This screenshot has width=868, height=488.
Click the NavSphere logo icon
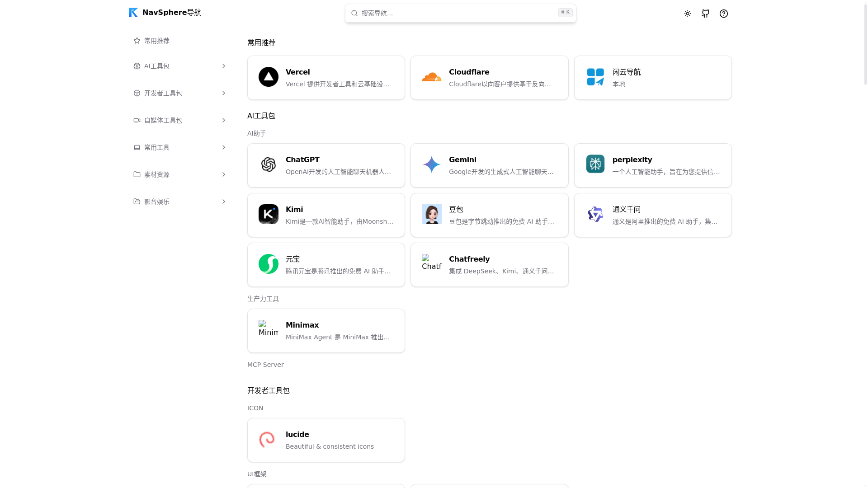133,13
